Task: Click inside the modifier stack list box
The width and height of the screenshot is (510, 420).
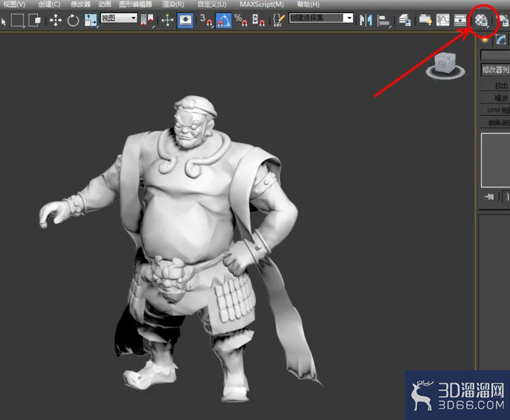Action: coord(496,160)
